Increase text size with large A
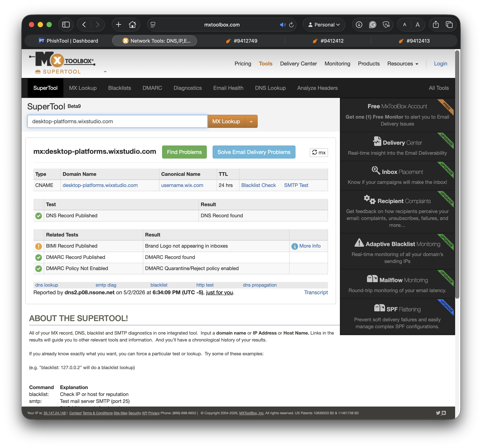The height and width of the screenshot is (448, 482). (417, 25)
